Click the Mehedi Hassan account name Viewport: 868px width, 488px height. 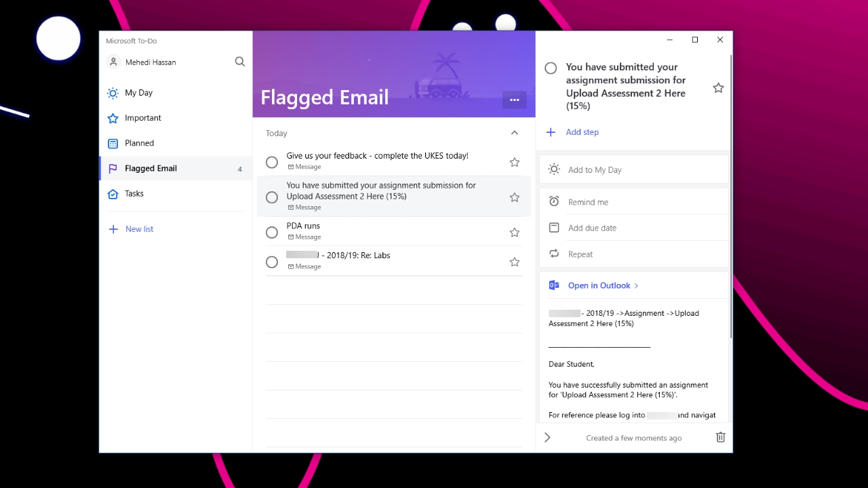tap(151, 62)
